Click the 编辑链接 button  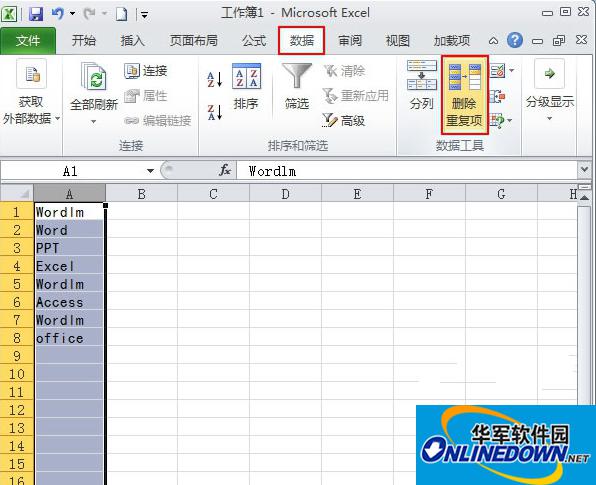click(157, 121)
